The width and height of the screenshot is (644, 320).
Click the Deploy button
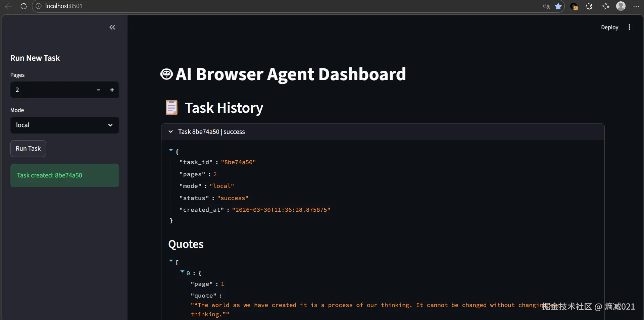pos(609,27)
